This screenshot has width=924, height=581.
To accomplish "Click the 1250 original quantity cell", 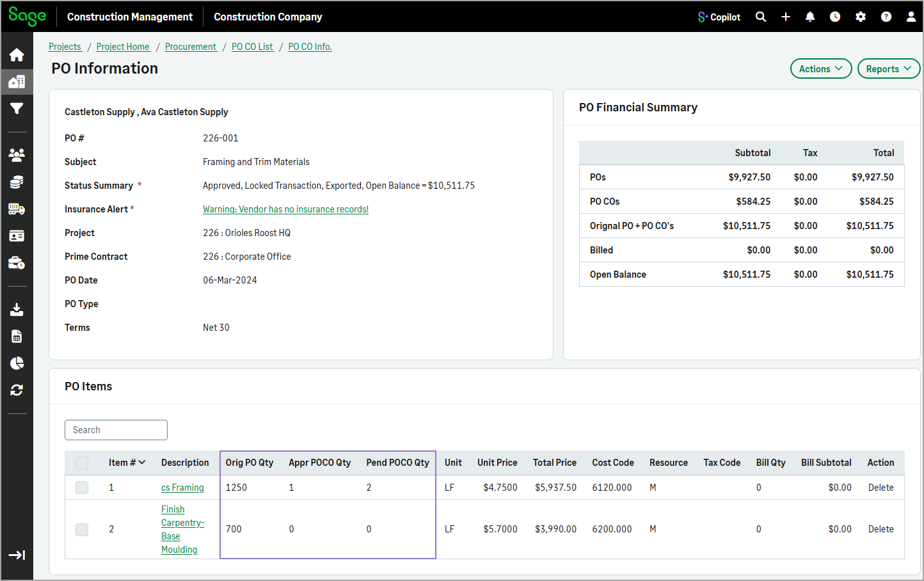I will click(x=236, y=488).
